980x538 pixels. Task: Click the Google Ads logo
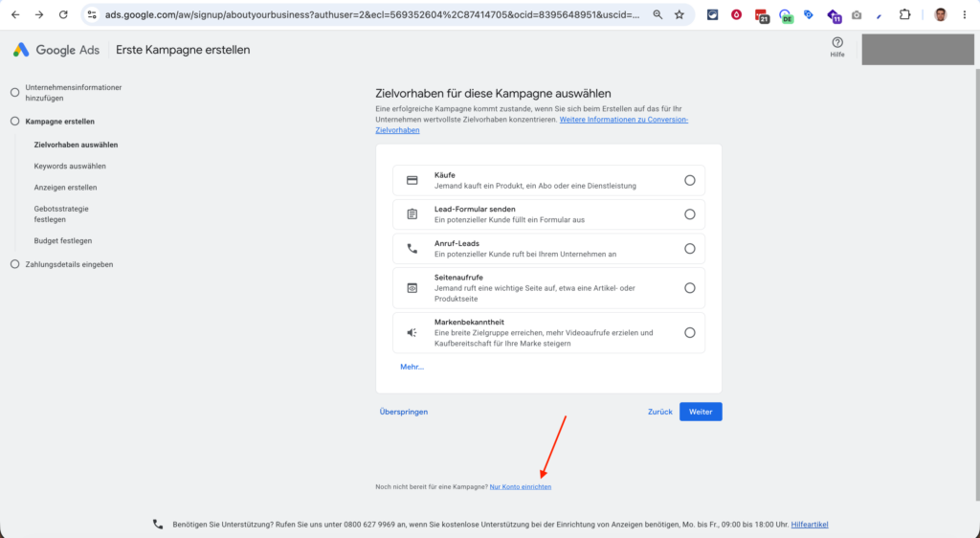pos(56,50)
